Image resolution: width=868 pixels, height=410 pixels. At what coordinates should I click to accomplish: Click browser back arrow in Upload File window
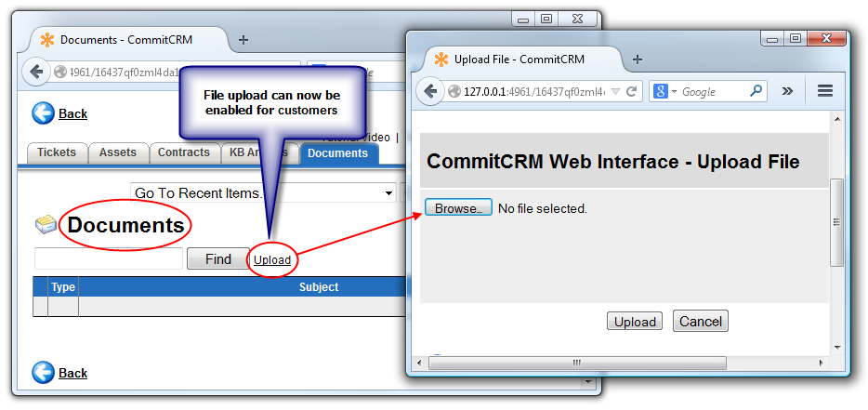click(430, 91)
